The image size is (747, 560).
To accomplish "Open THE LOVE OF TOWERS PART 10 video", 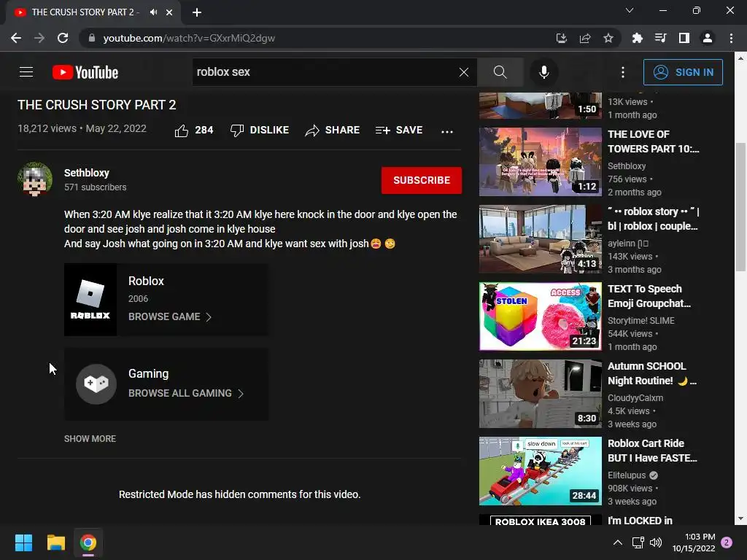I will [x=653, y=141].
